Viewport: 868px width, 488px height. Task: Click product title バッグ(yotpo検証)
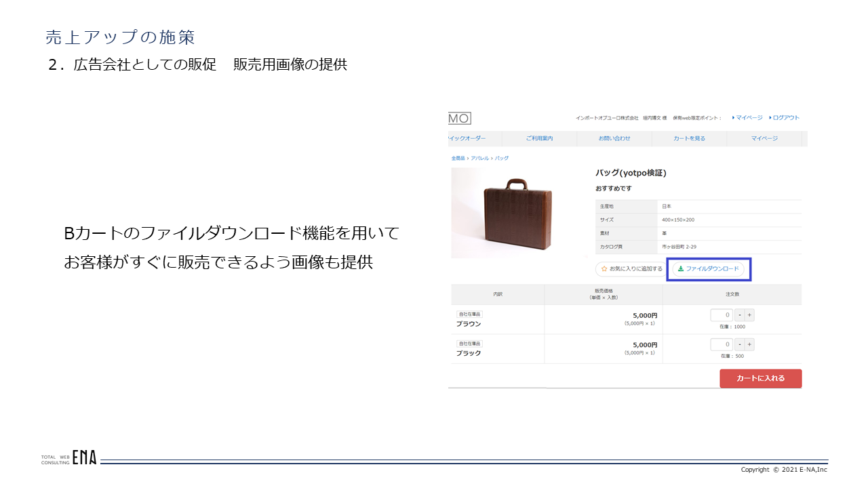pos(631,173)
